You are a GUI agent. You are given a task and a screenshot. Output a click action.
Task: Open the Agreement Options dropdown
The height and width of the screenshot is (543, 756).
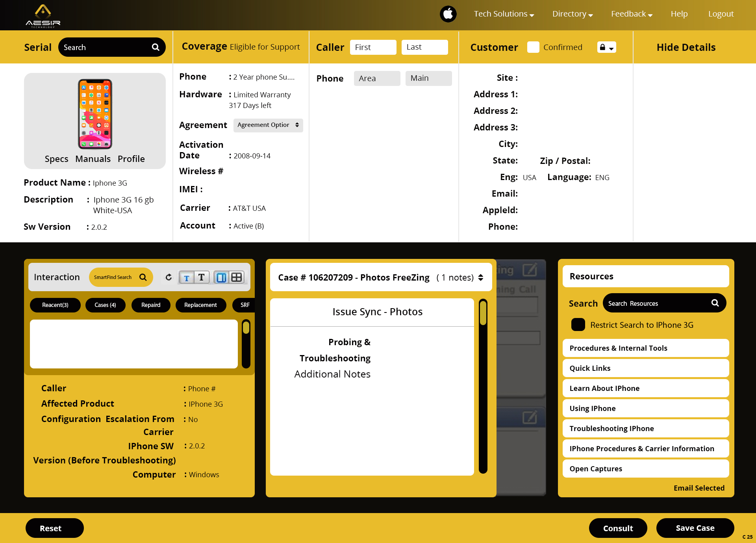click(x=268, y=125)
